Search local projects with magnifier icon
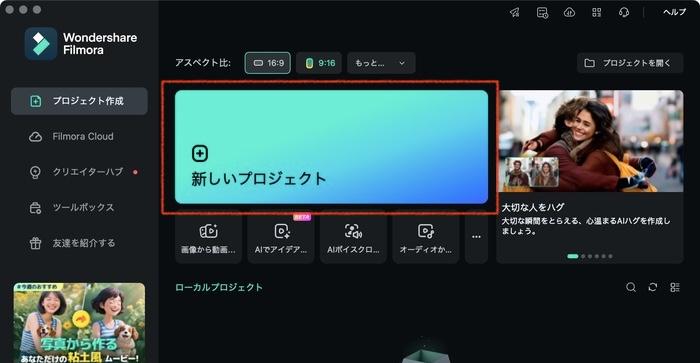Viewport: 700px width, 363px height. (x=631, y=287)
